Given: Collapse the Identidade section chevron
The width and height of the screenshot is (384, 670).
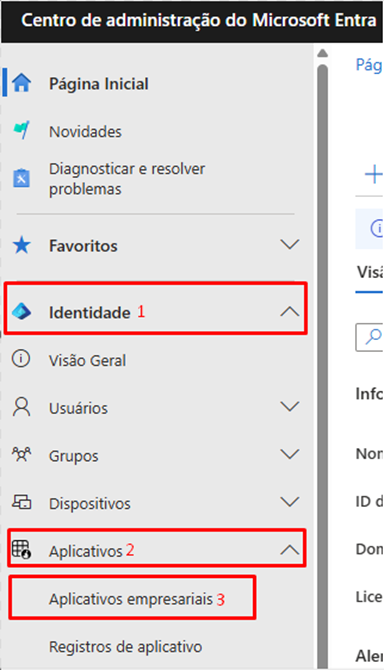Looking at the screenshot, I should (289, 312).
